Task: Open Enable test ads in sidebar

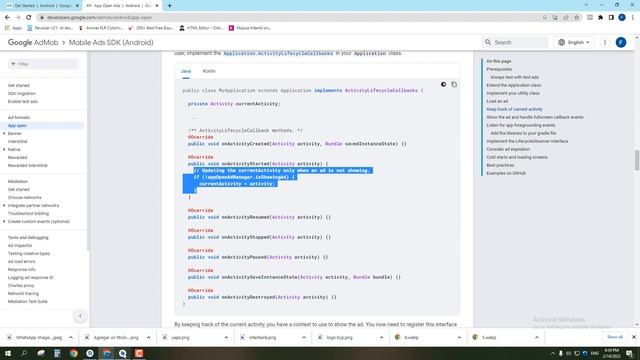Action: coord(23,101)
